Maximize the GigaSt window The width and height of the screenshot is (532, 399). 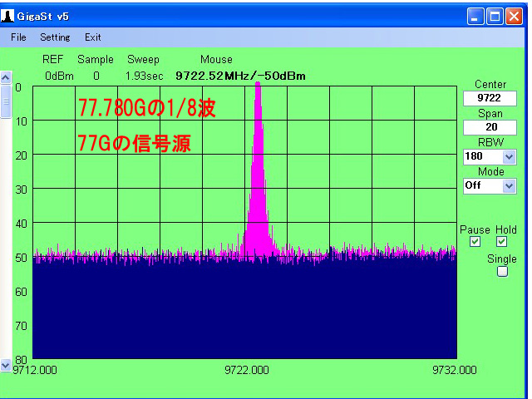coord(495,17)
